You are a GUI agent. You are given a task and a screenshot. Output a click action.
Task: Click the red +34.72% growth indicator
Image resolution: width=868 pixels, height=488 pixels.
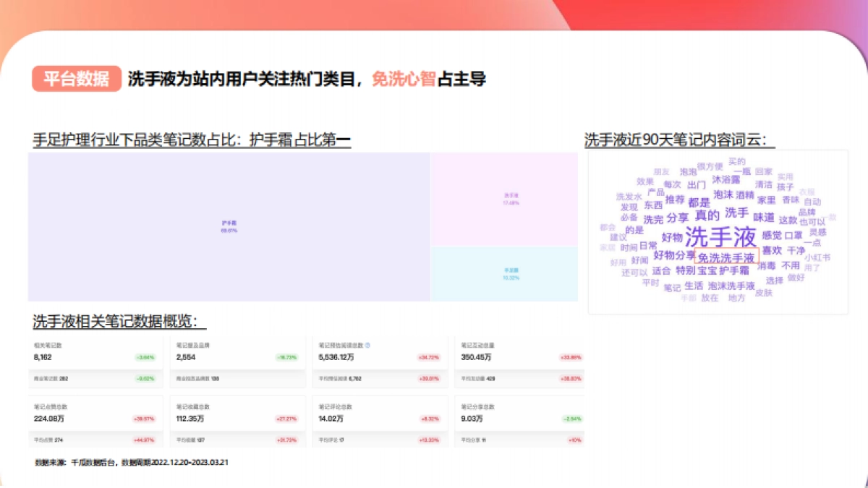429,358
